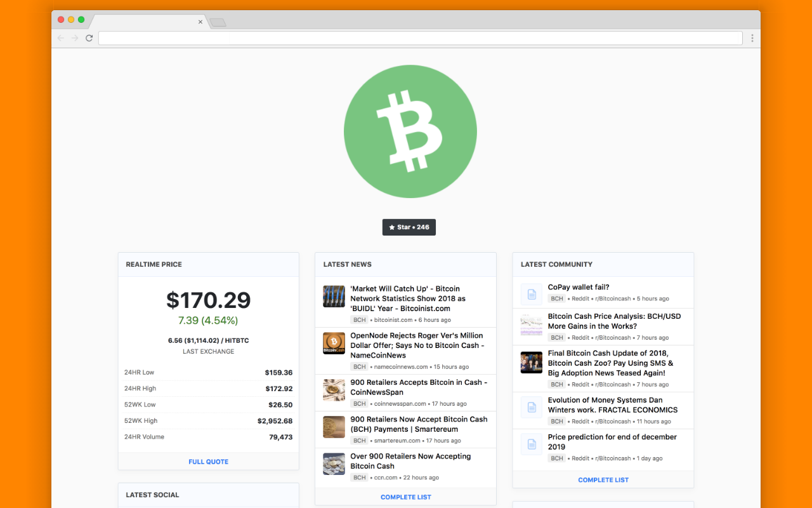Open COMPLETE LIST under Latest News

[406, 497]
